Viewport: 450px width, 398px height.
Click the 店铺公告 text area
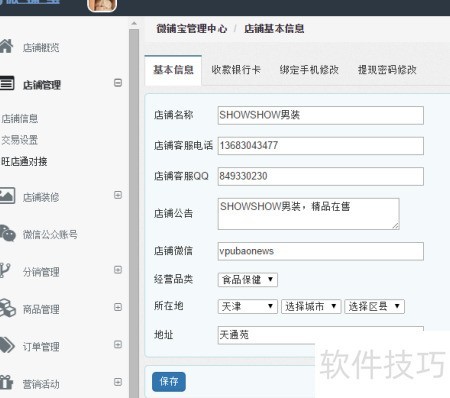308,214
